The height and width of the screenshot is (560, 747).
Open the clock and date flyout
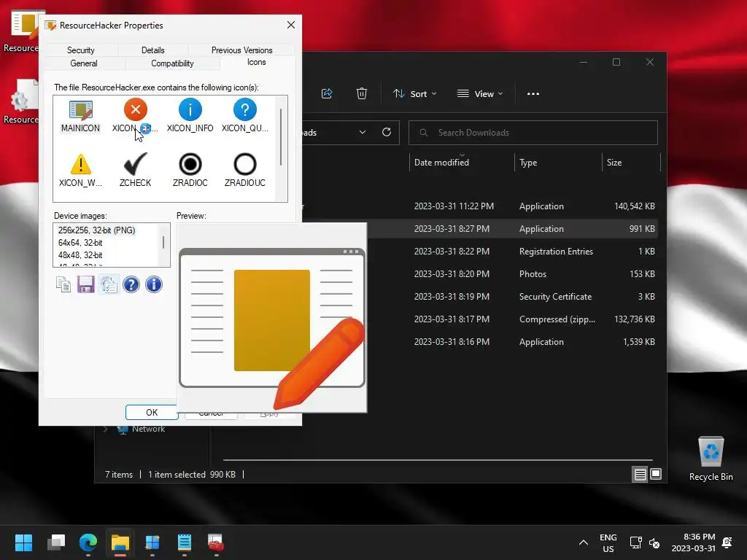694,542
